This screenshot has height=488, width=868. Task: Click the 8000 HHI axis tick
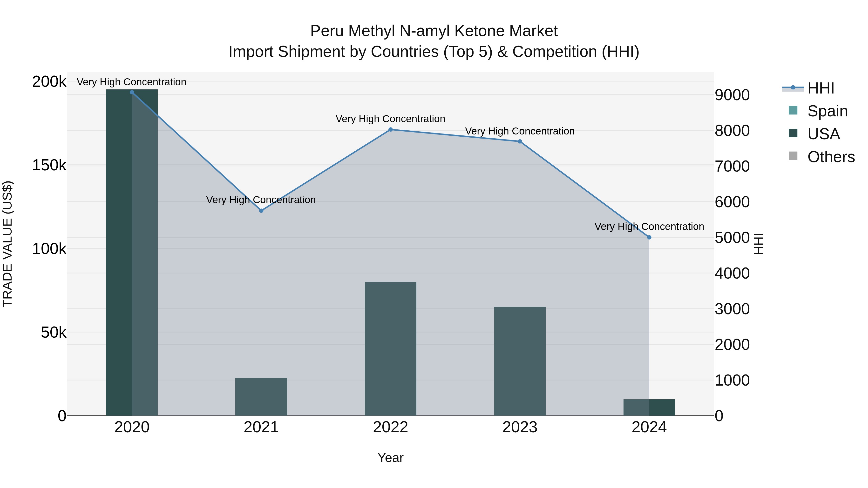[732, 131]
